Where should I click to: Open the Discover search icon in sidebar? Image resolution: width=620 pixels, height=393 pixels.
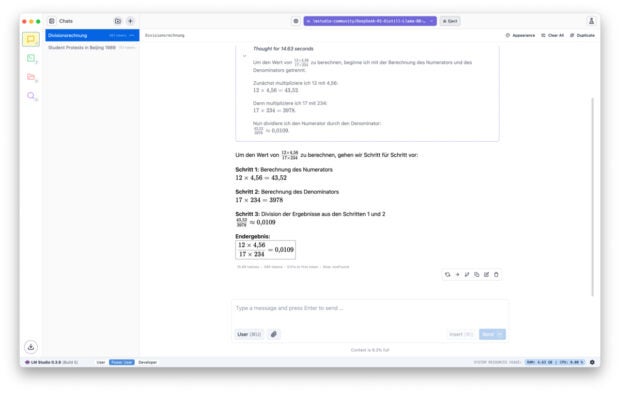(31, 96)
